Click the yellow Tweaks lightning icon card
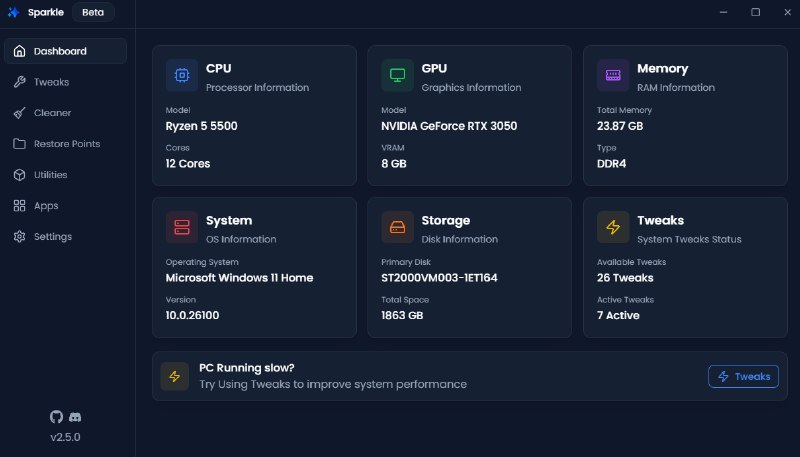Image resolution: width=800 pixels, height=457 pixels. click(613, 227)
